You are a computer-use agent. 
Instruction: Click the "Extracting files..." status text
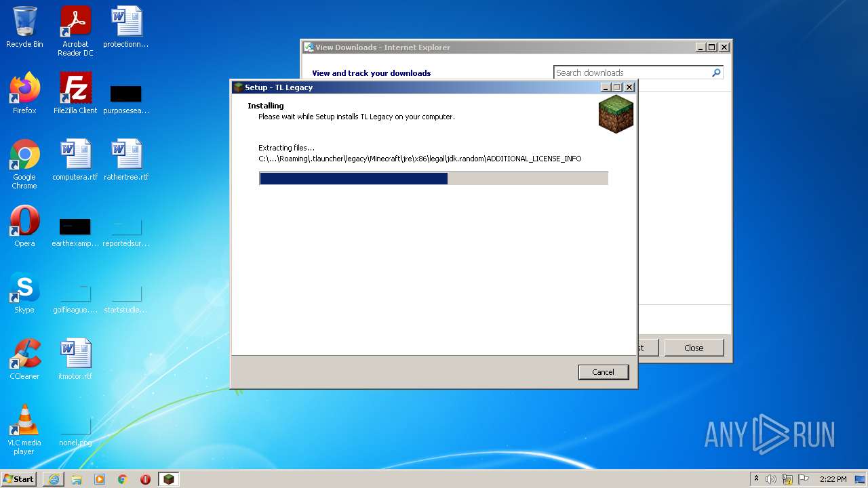pos(286,148)
